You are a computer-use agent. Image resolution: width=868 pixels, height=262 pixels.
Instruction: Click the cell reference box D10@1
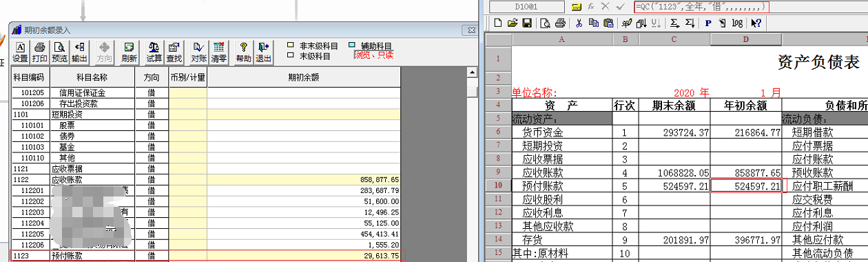coord(528,6)
